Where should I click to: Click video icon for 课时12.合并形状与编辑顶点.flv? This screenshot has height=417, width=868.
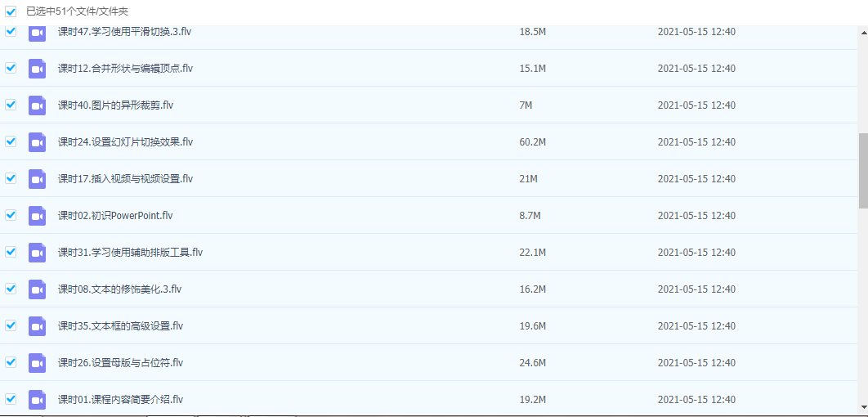coord(37,69)
